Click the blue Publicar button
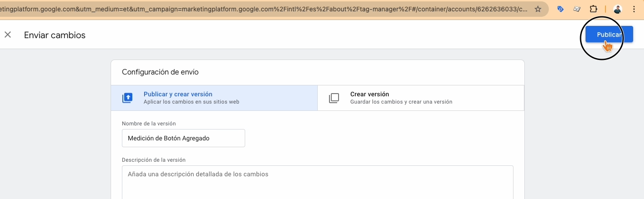Screen dimensions: 644x199 pyautogui.click(x=609, y=35)
